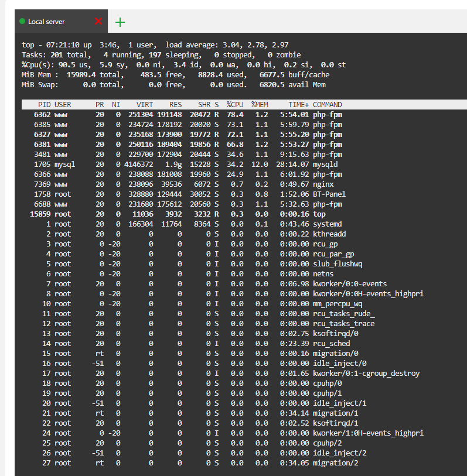
Task: Click the %MEM column header
Action: click(x=260, y=104)
